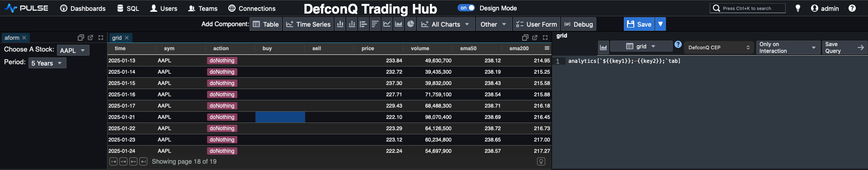Close the aform tab
This screenshot has height=170, width=868.
24,38
